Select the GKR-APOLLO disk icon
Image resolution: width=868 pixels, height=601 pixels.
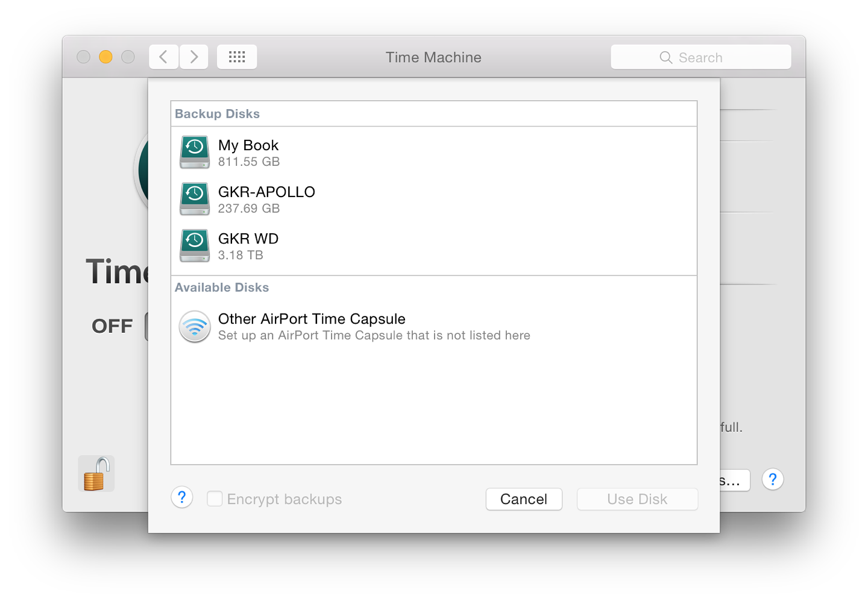[x=195, y=199]
